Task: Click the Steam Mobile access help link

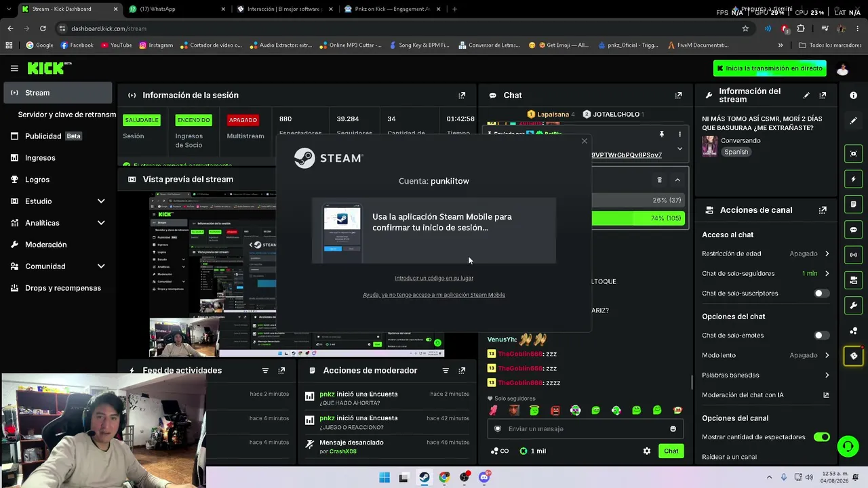Action: pyautogui.click(x=434, y=295)
